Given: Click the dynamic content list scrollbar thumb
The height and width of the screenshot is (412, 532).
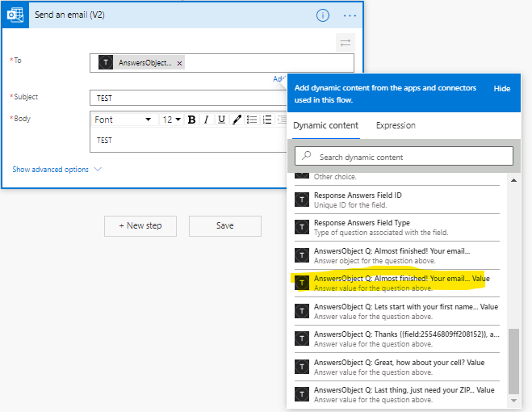Looking at the screenshot, I should 513,361.
